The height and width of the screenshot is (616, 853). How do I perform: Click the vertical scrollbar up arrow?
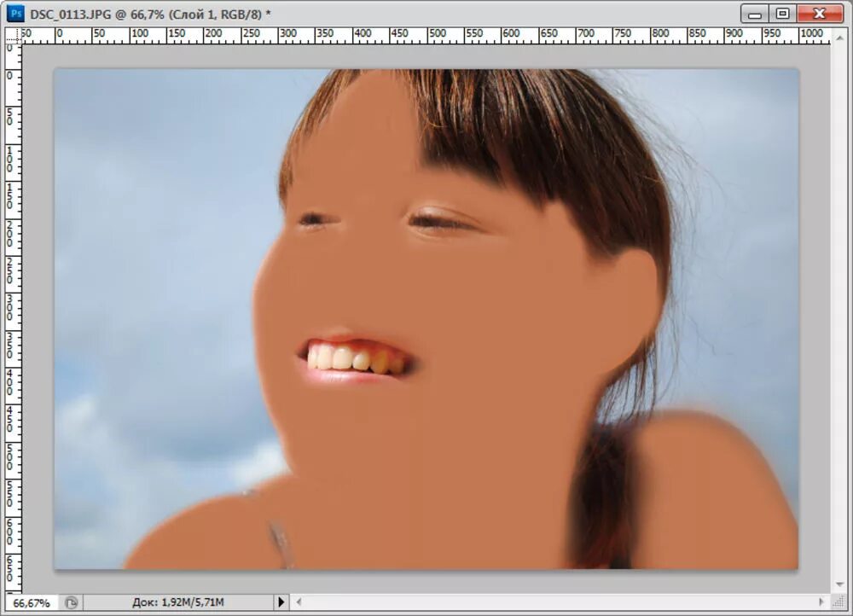tap(840, 38)
